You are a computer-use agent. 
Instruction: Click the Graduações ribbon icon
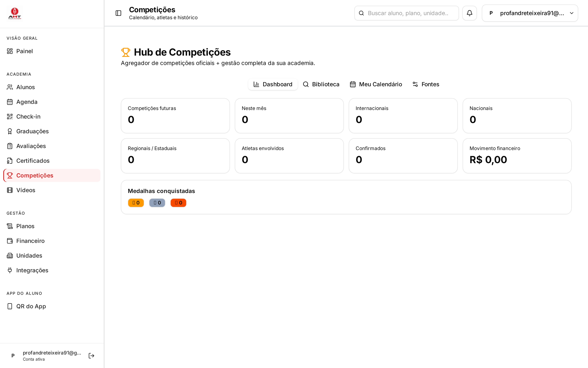(x=10, y=131)
